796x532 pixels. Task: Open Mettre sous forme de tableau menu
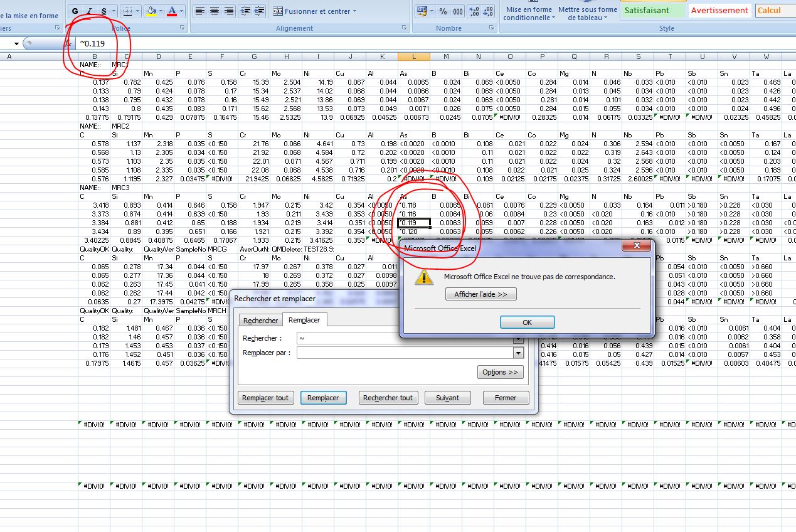(x=587, y=13)
